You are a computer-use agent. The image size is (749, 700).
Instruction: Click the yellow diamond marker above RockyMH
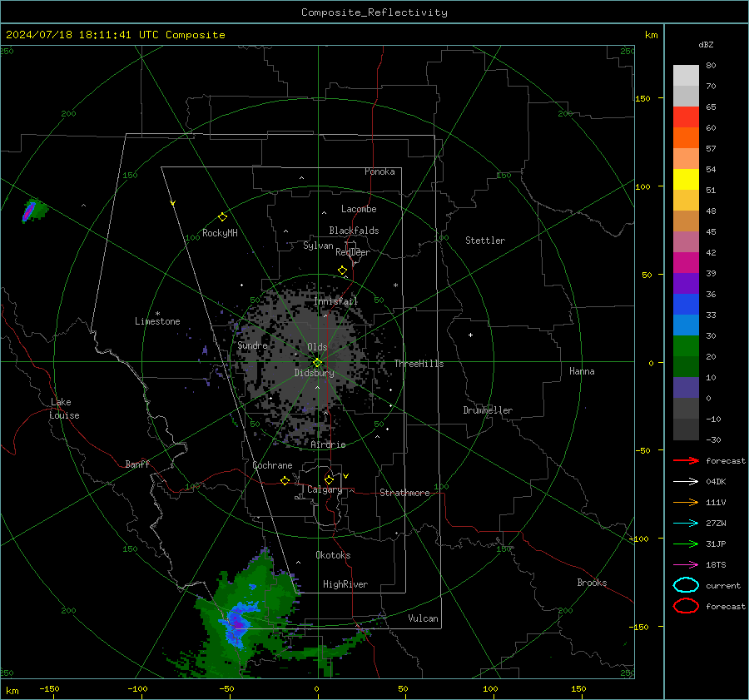click(222, 217)
